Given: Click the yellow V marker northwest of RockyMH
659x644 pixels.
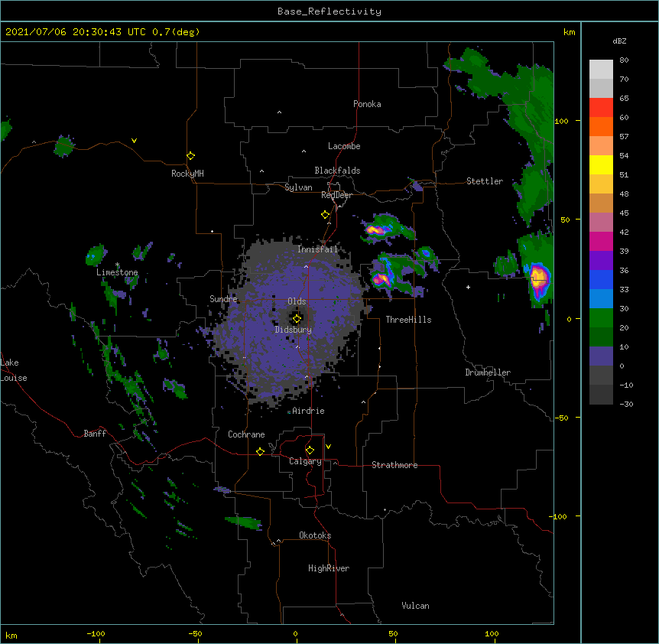Looking at the screenshot, I should pyautogui.click(x=134, y=141).
